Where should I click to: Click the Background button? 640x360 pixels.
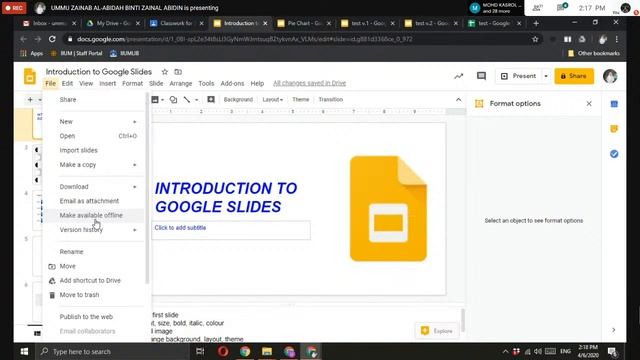coord(238,100)
